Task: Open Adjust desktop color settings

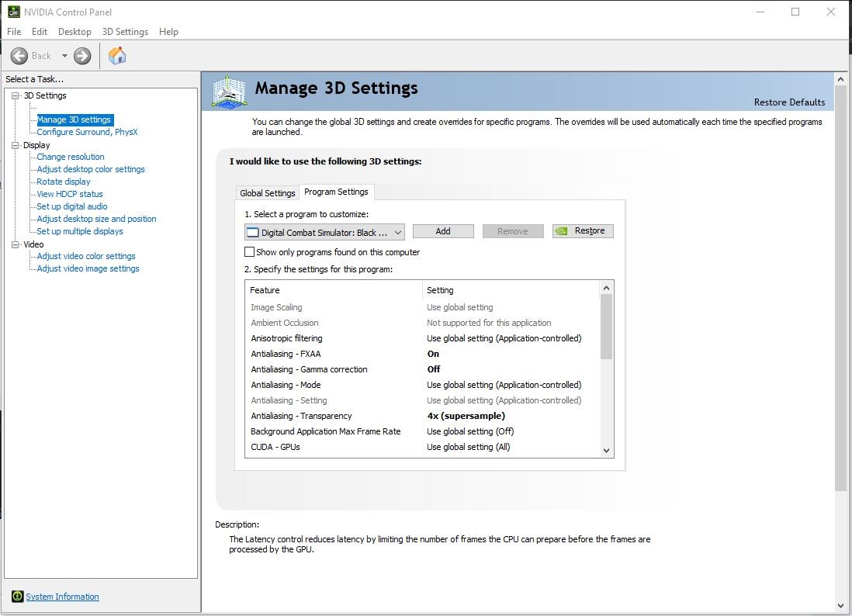Action: pos(91,169)
